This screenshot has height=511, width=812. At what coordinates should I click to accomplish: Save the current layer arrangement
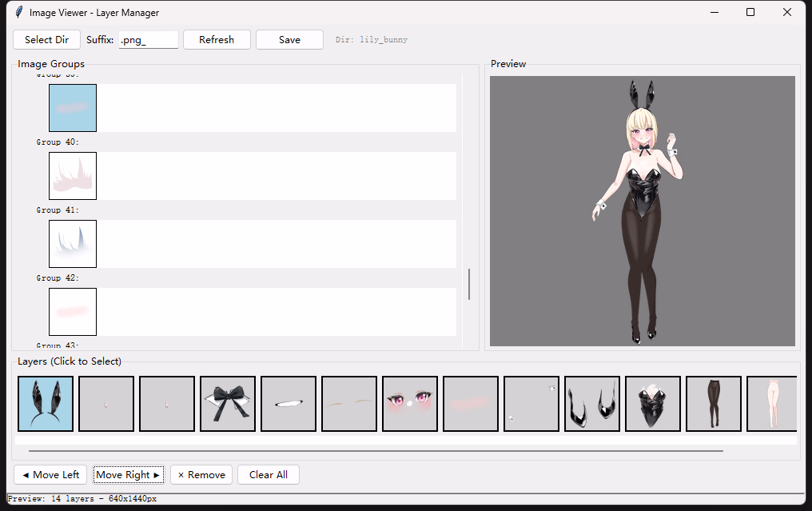[x=289, y=40]
